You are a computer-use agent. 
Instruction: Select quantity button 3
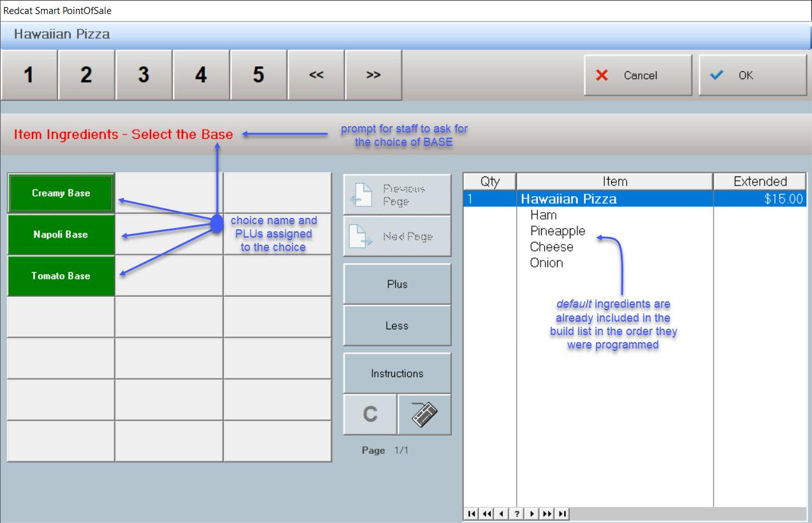click(x=143, y=75)
